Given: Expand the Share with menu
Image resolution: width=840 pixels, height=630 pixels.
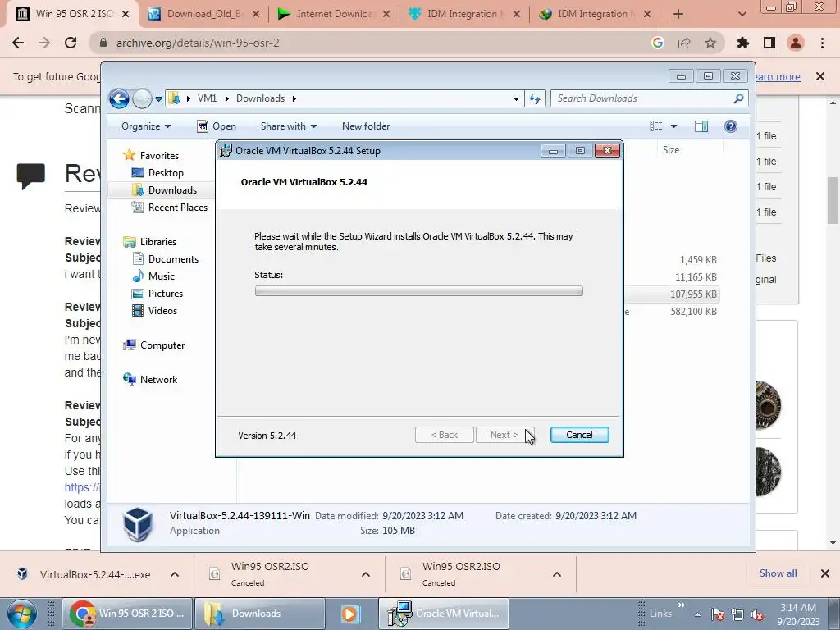Looking at the screenshot, I should (289, 126).
